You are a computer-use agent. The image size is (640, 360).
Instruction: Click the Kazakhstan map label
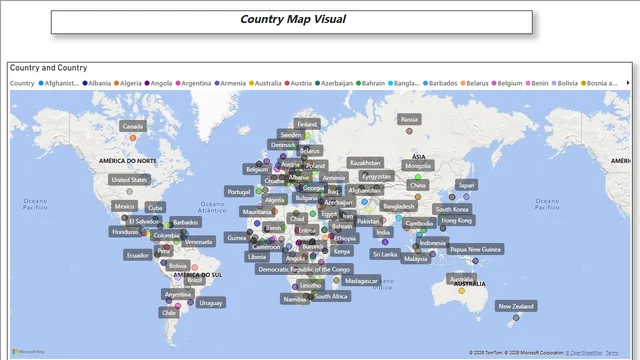point(365,162)
